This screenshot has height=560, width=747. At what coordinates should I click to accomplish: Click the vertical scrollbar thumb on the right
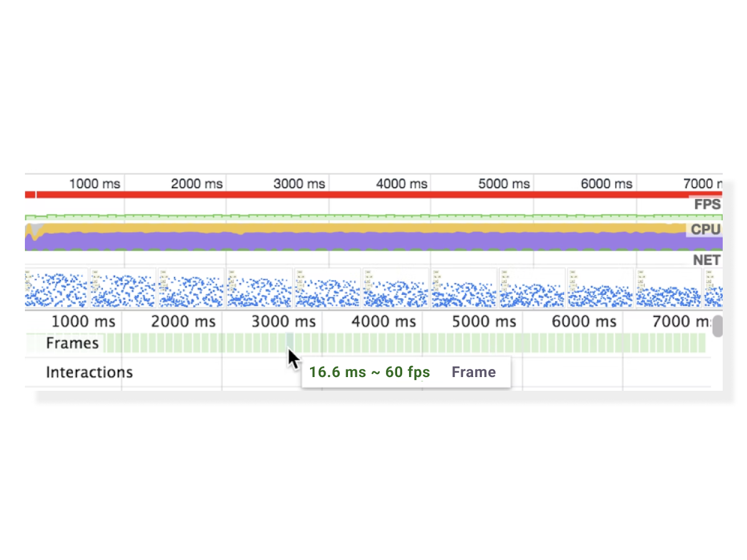718,327
